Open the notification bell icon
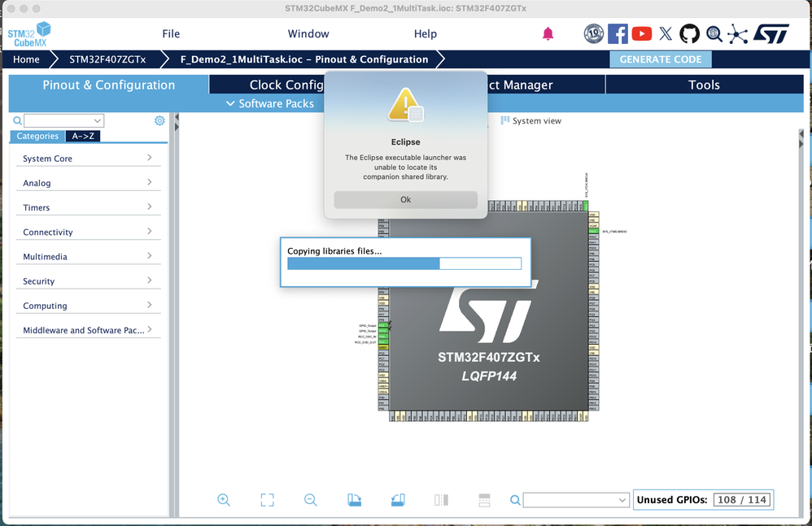The image size is (812, 526). tap(548, 34)
